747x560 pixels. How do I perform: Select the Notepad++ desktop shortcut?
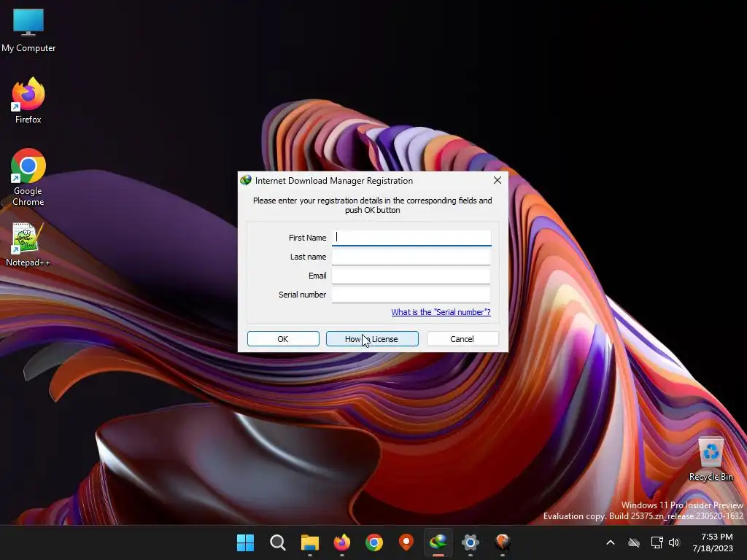[28, 245]
